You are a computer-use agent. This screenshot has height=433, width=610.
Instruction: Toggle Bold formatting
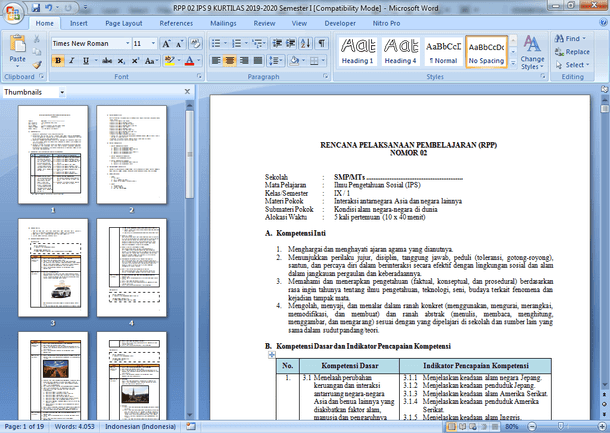58,61
